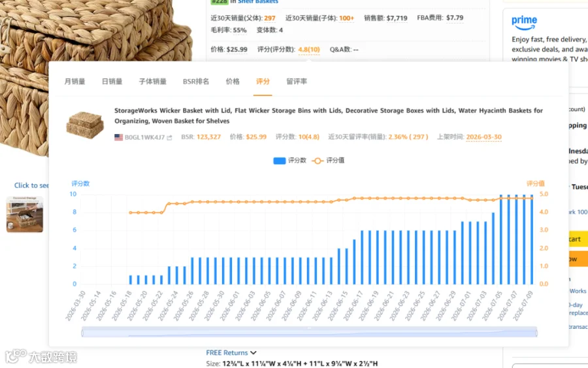Click the StorageWorks Wicker Basket product title
588x368 pixels.
click(329, 116)
